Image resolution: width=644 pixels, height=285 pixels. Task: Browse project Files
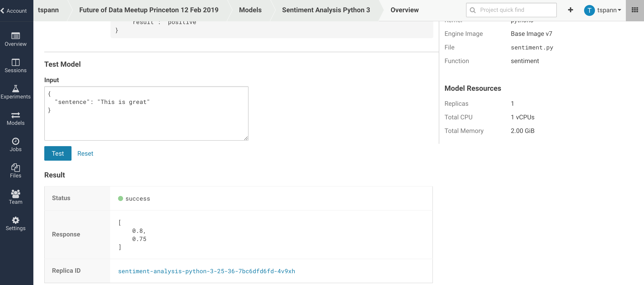coord(15,171)
